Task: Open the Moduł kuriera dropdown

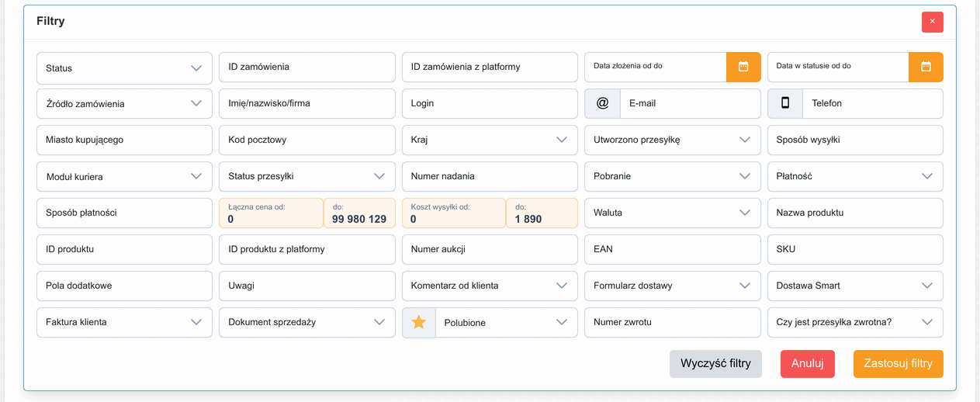Action: pyautogui.click(x=124, y=176)
